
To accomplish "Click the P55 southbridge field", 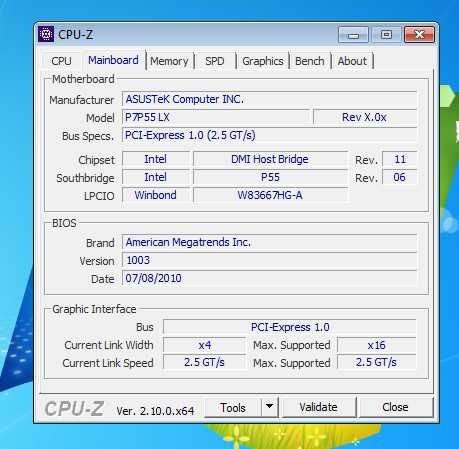I will coord(270,177).
